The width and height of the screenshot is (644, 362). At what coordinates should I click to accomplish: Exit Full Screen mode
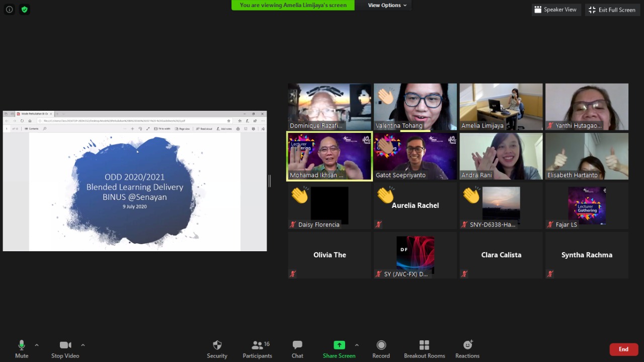[x=612, y=10]
